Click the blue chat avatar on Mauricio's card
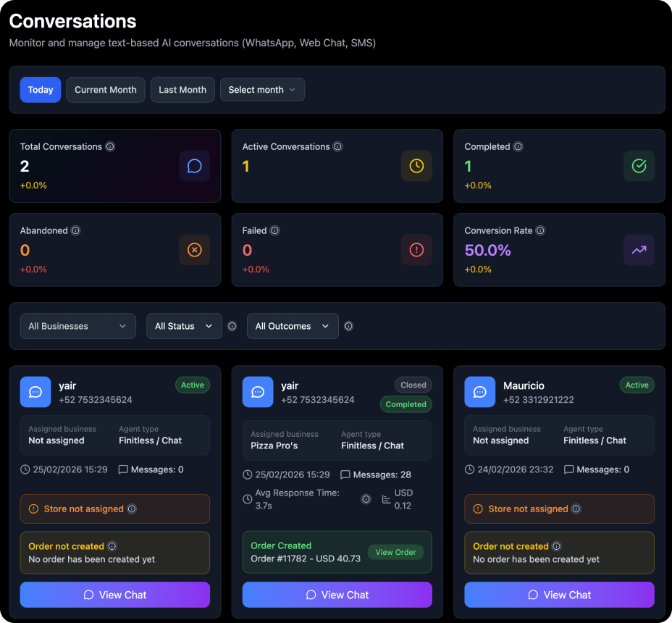 tap(479, 392)
